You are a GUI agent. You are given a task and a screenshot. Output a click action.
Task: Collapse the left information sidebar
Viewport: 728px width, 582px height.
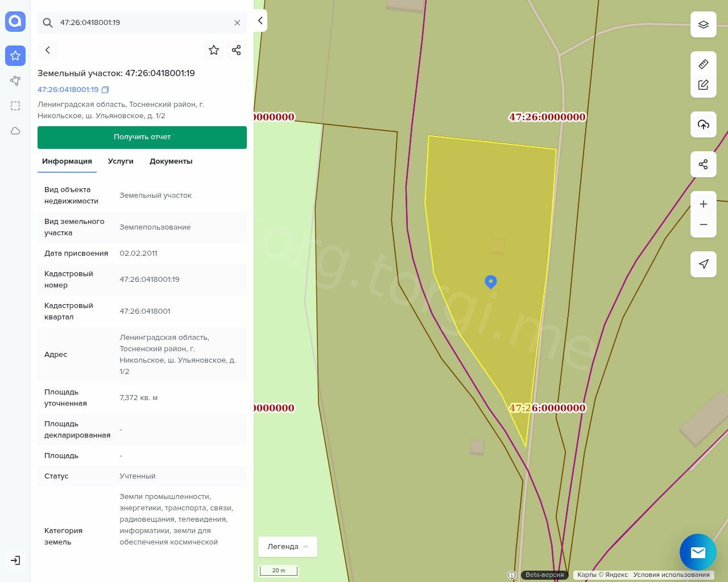(x=260, y=21)
